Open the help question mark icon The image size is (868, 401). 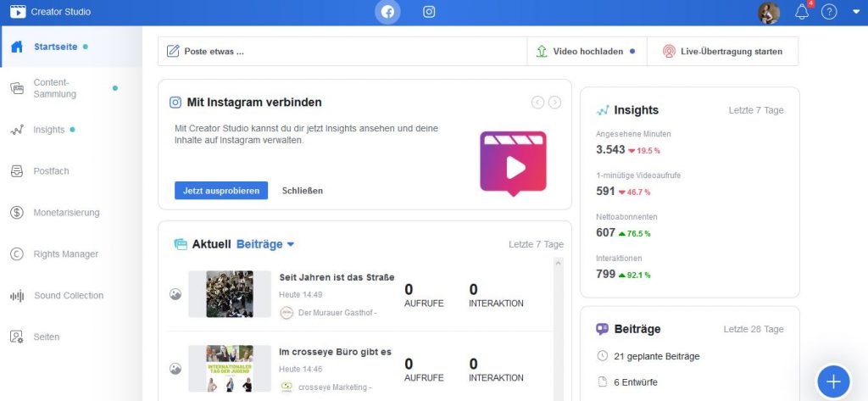[x=829, y=12]
